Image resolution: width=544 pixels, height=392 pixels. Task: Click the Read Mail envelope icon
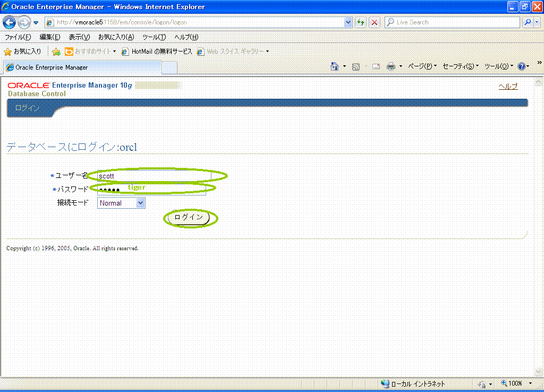[x=376, y=66]
